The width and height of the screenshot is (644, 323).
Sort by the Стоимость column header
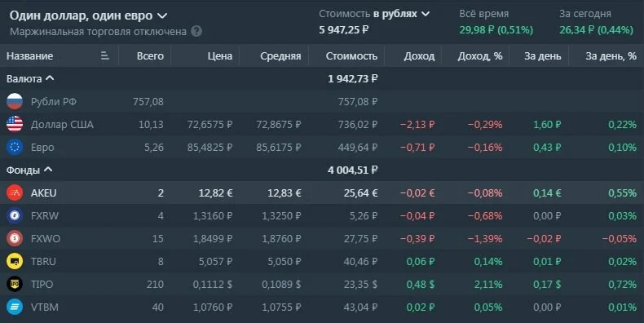[x=351, y=56]
